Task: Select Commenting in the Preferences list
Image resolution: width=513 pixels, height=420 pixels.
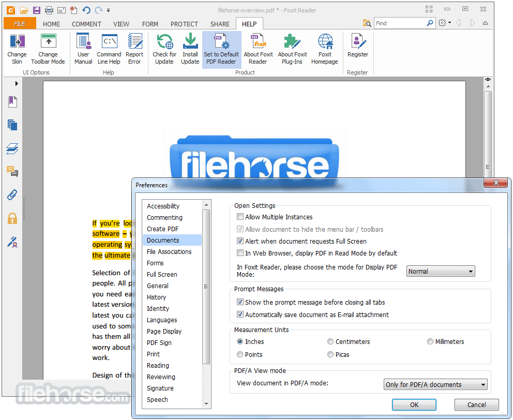Action: [172, 217]
